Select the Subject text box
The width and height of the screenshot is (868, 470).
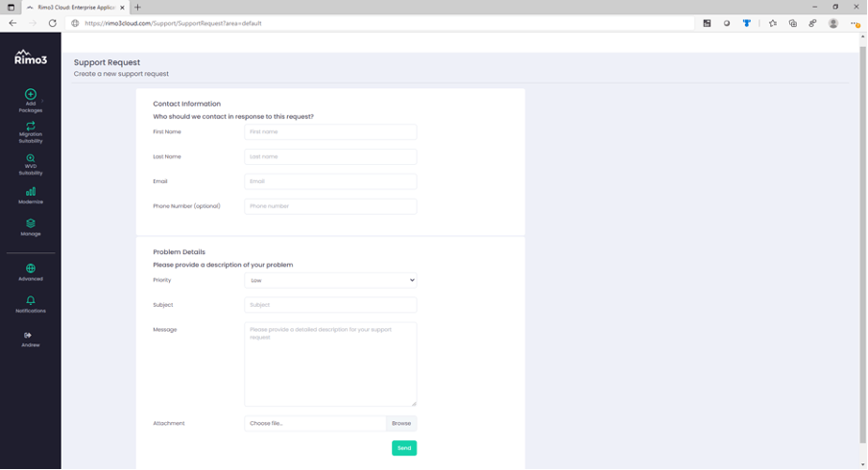[330, 305]
